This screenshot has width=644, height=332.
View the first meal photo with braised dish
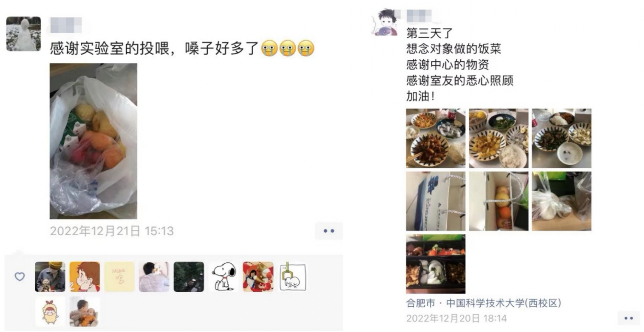pyautogui.click(x=436, y=138)
